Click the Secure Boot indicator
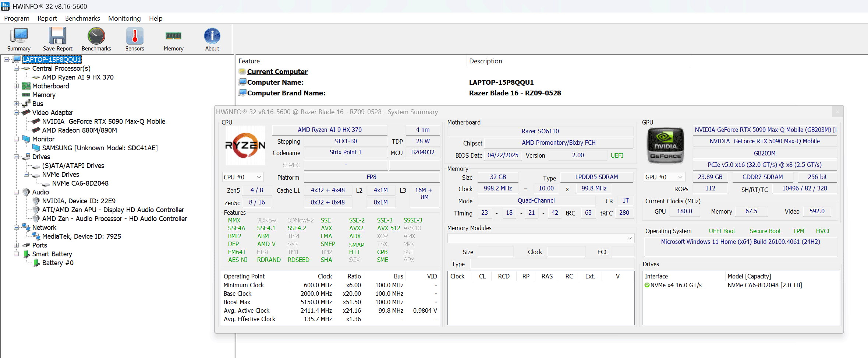Image resolution: width=868 pixels, height=358 pixels. pos(765,231)
